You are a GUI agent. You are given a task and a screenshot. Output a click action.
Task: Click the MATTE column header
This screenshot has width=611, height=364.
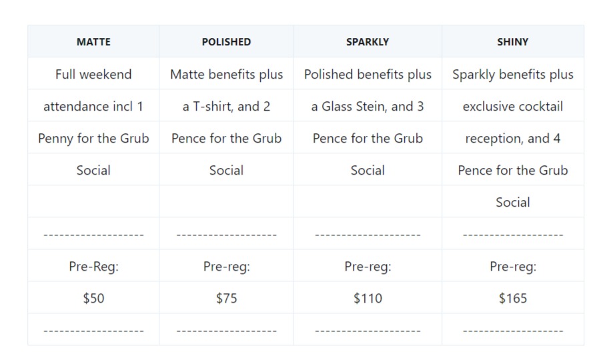pos(93,41)
